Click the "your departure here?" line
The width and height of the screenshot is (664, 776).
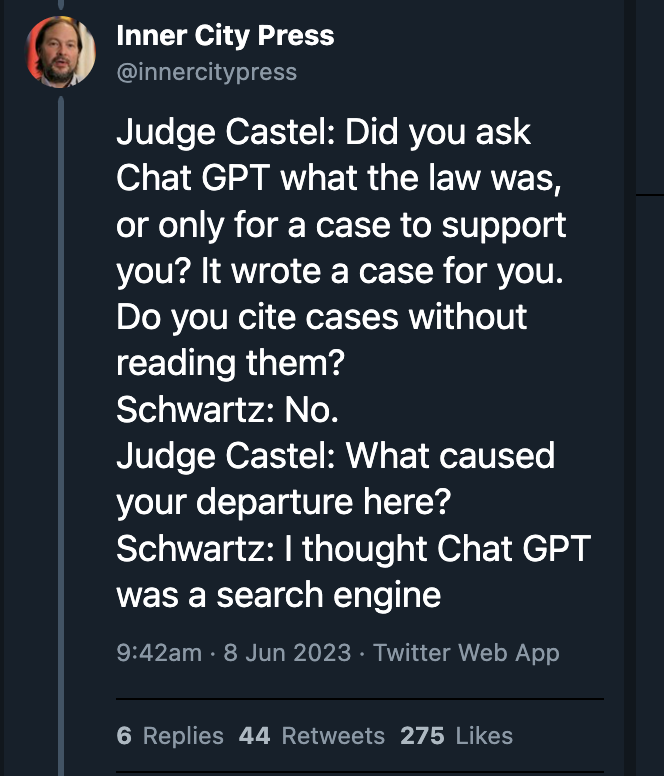pyautogui.click(x=281, y=502)
